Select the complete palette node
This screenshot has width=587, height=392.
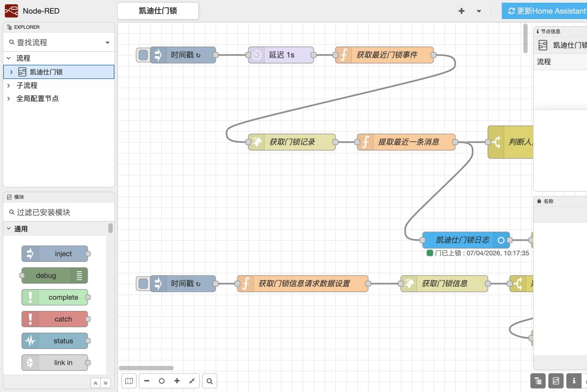coord(54,297)
